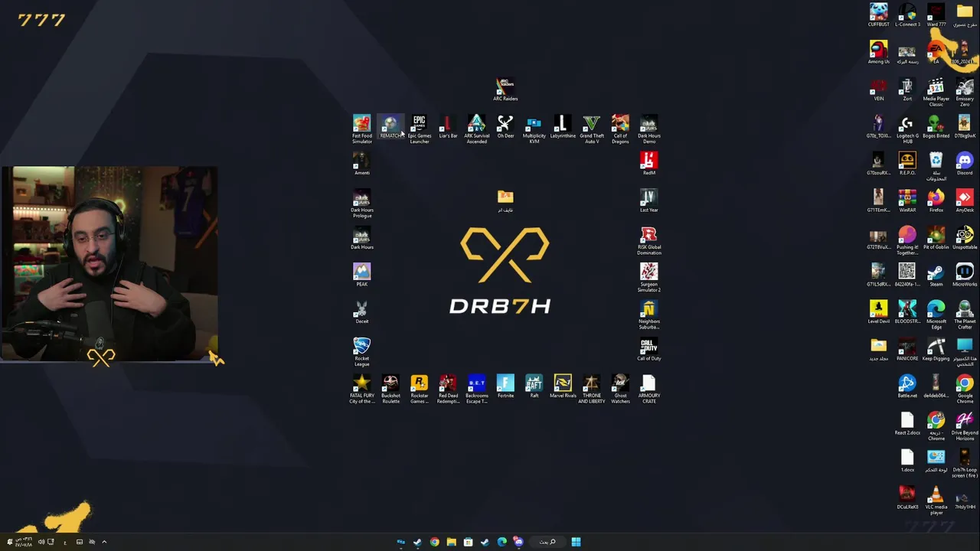Select the Fortnite desktop shortcut
This screenshot has width=980, height=551.
tap(505, 387)
